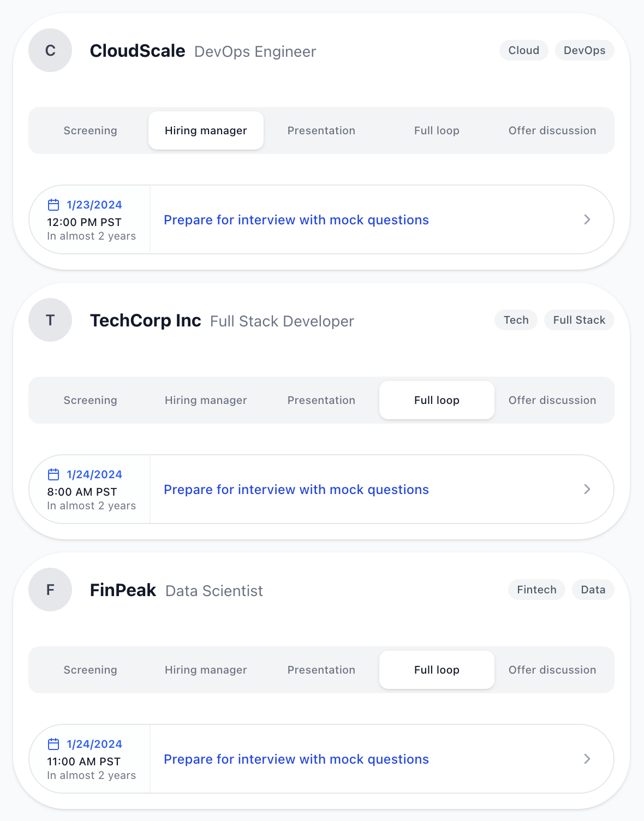Select Offer discussion stage for TechCorp Inc
The width and height of the screenshot is (644, 821).
coord(552,400)
